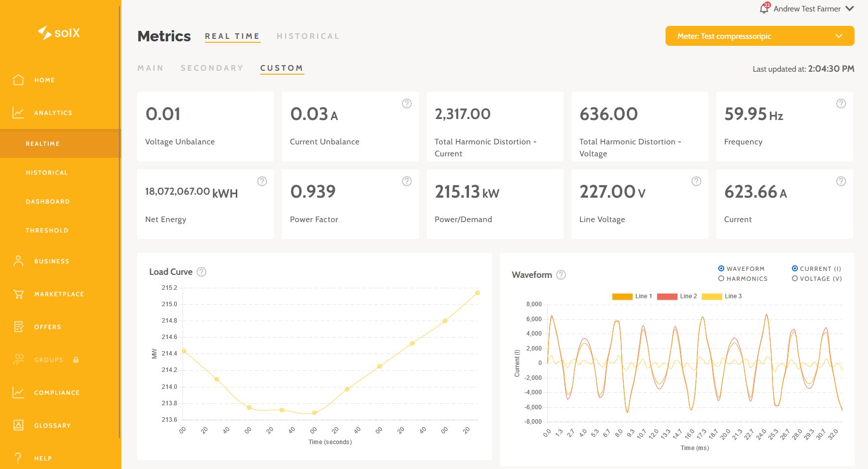Open Dashboard from the sidebar
This screenshot has height=469, width=868.
point(48,202)
